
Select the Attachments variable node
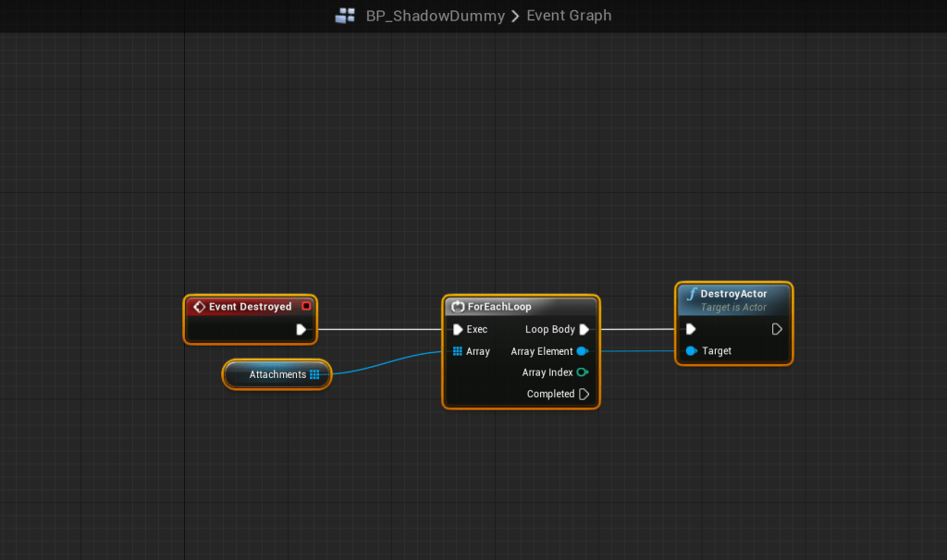[276, 374]
